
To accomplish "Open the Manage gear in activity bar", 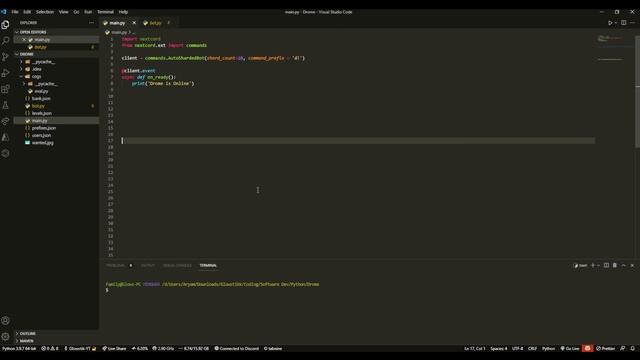I will [5, 337].
